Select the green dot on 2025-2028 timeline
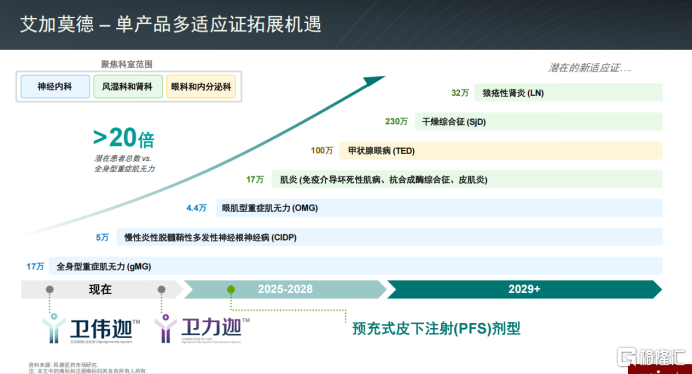Image resolution: width=692 pixels, height=374 pixels. [x=231, y=290]
